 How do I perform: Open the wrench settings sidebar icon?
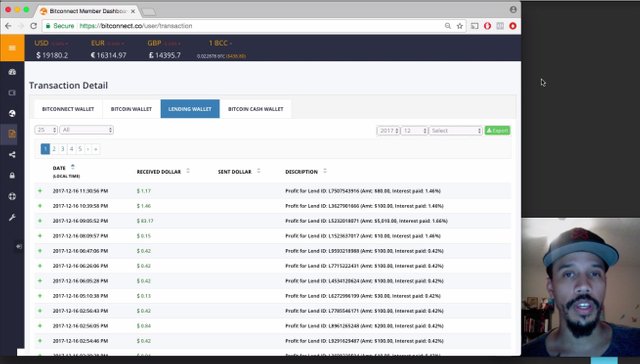click(12, 218)
